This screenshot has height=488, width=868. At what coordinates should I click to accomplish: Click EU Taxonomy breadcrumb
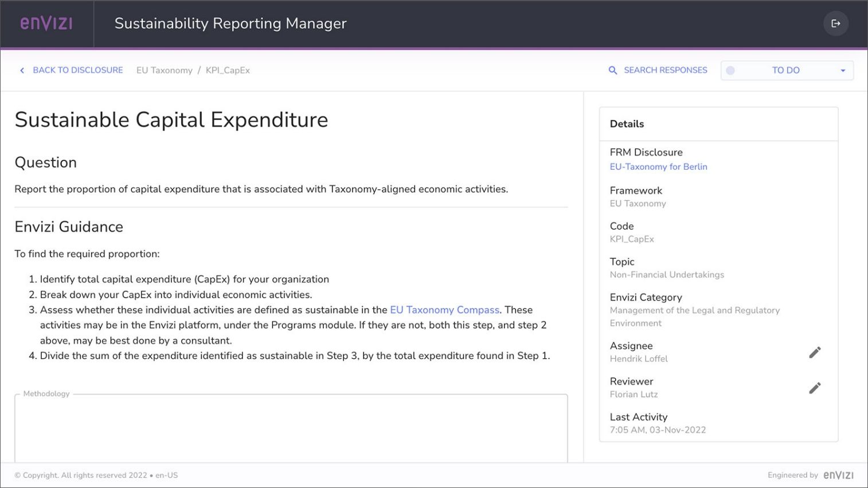point(165,70)
